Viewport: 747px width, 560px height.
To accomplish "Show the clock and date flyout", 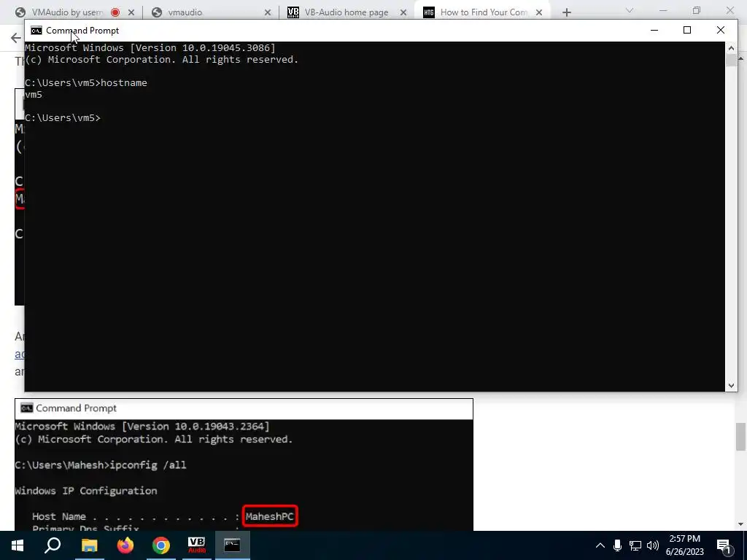I will pyautogui.click(x=684, y=545).
